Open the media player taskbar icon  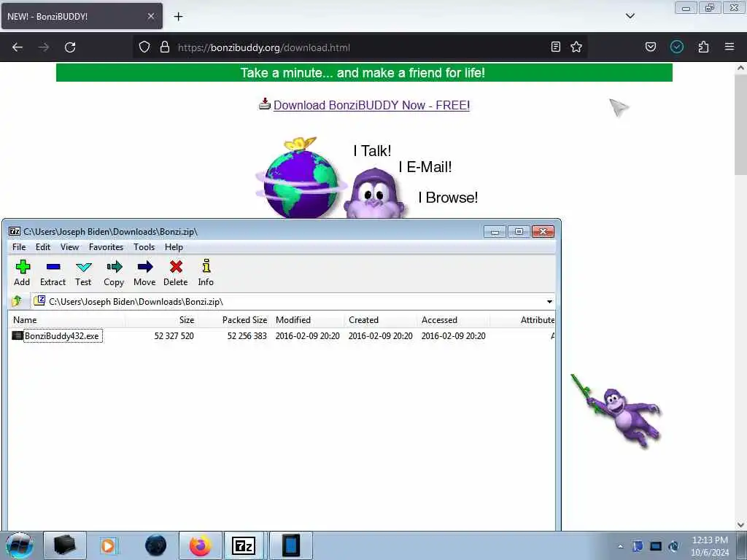108,545
